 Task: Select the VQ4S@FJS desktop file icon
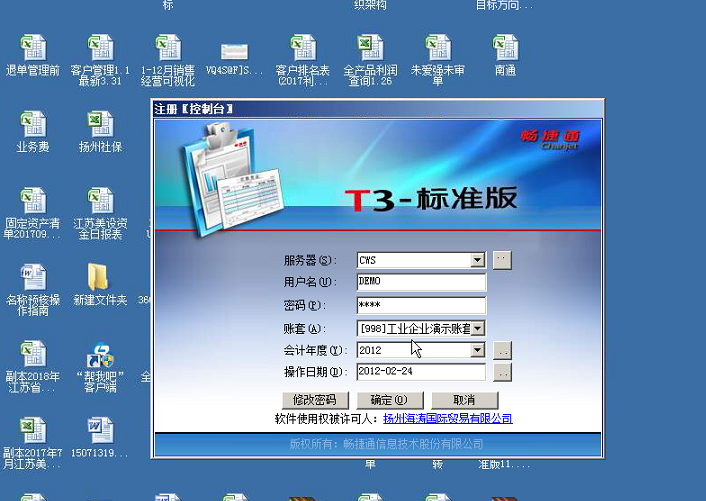(234, 51)
